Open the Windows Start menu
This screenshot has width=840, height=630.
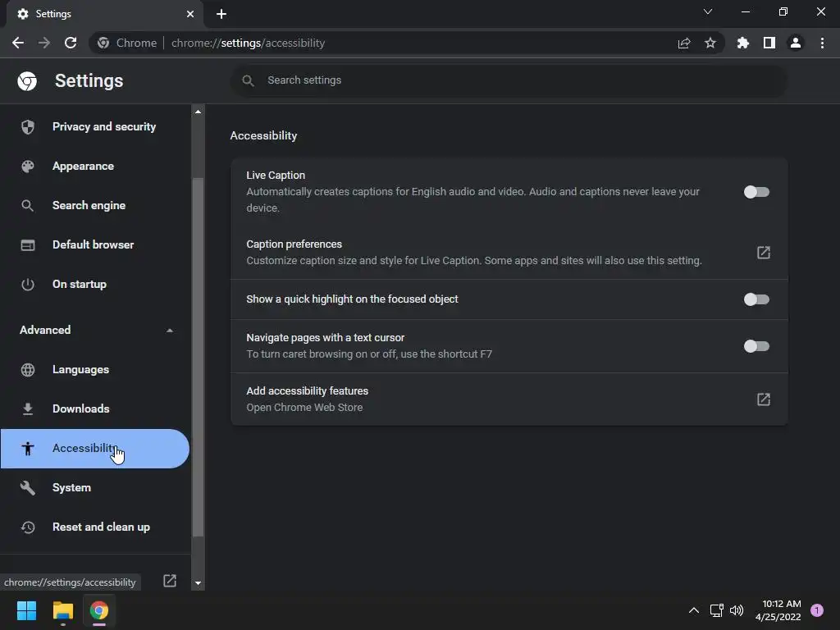tap(26, 610)
